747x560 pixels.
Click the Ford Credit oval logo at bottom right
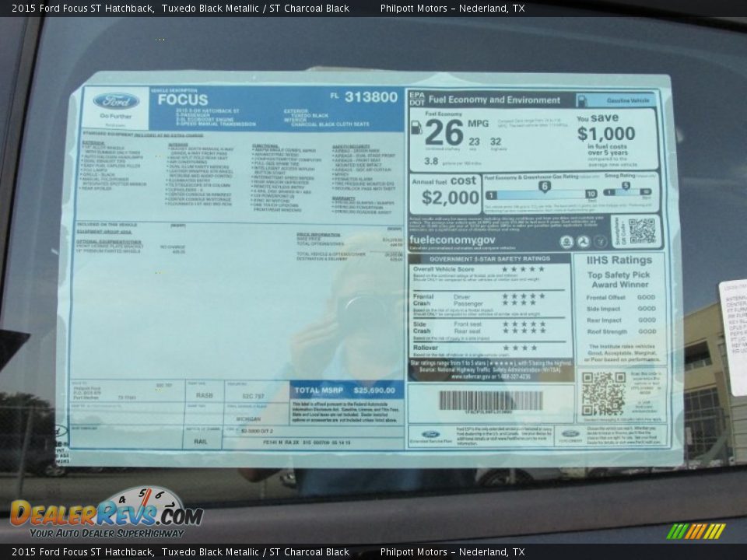[570, 432]
